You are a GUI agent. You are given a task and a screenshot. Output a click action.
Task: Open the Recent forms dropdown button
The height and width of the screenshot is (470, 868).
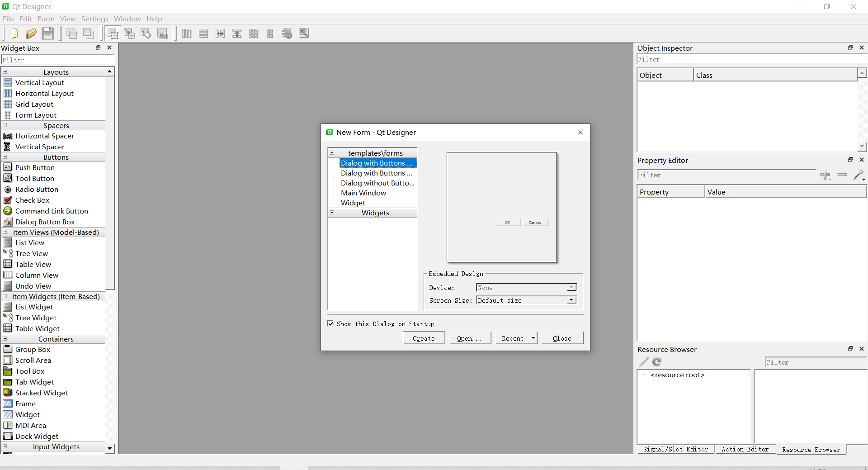tap(516, 338)
